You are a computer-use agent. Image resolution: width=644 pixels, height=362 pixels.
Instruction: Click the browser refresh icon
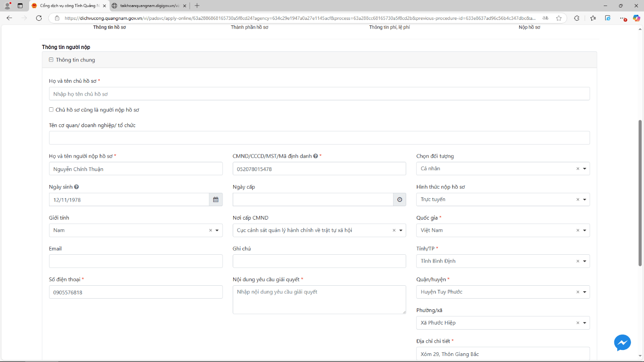pos(39,18)
